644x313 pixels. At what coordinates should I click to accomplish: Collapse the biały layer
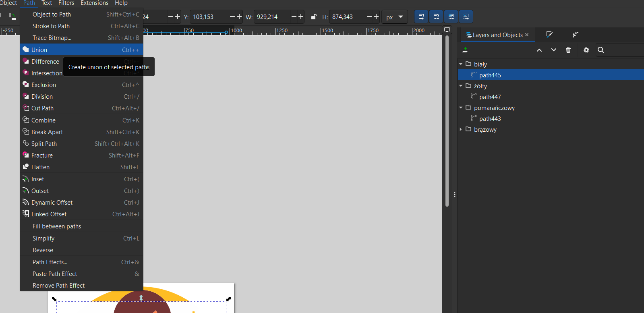(x=461, y=64)
